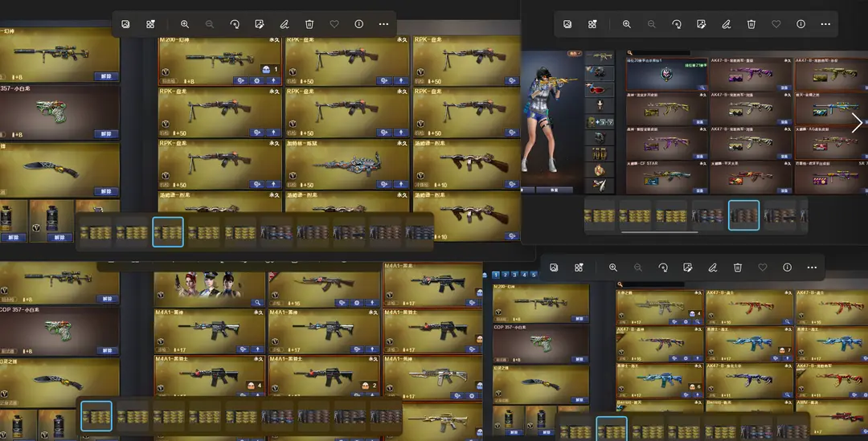Image resolution: width=868 pixels, height=441 pixels.
Task: Zoom in using the top-left viewer toolbar
Action: (x=185, y=24)
